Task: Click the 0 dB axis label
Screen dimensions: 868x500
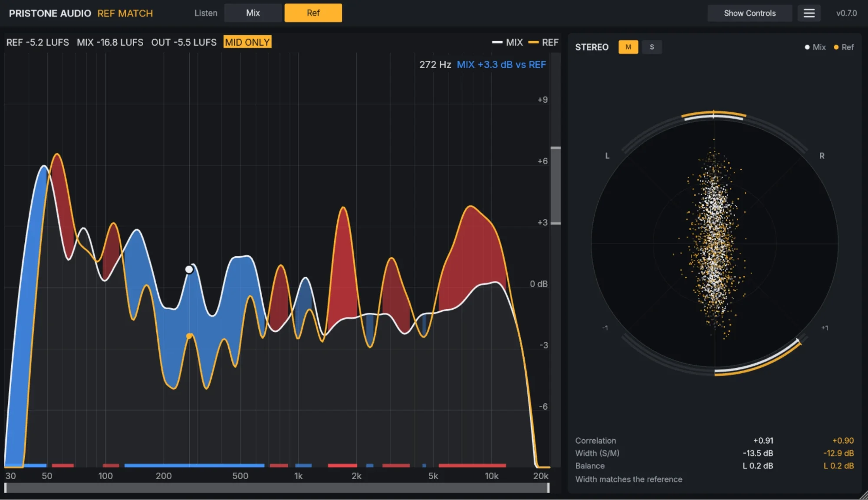Action: click(x=539, y=284)
